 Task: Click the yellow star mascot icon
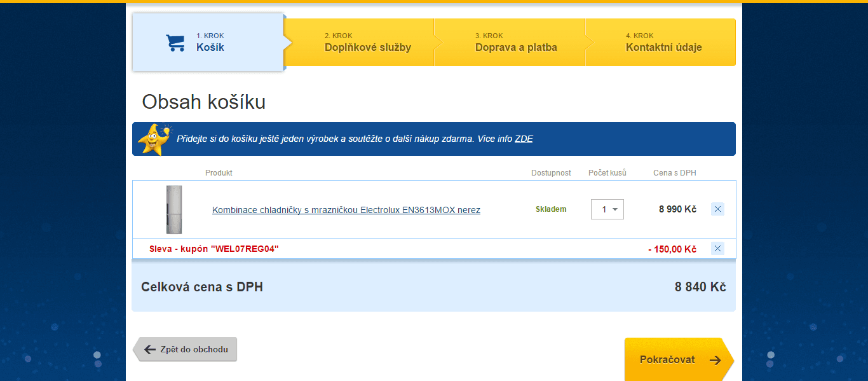pos(154,139)
